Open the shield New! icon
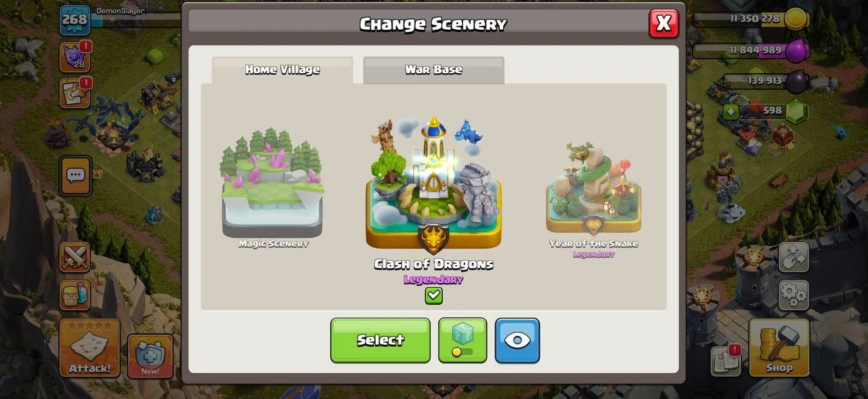 [x=150, y=356]
